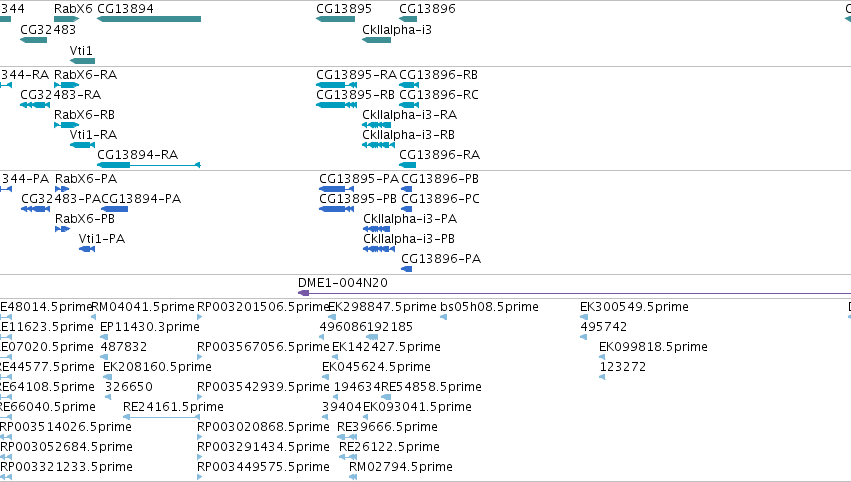851x482 pixels.
Task: Click the CG13896-PA protein feature
Action: point(407,269)
